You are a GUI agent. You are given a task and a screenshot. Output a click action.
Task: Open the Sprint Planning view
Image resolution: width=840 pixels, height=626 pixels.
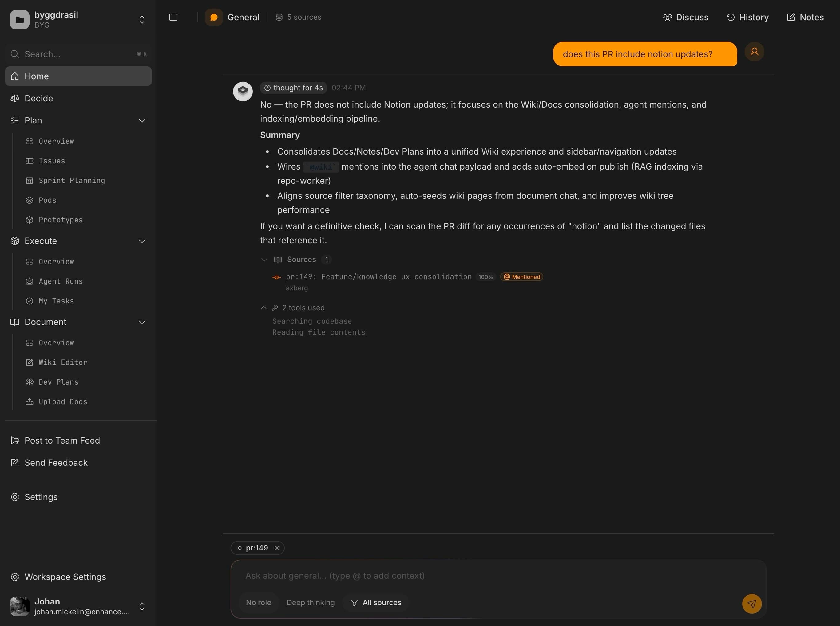coord(72,180)
